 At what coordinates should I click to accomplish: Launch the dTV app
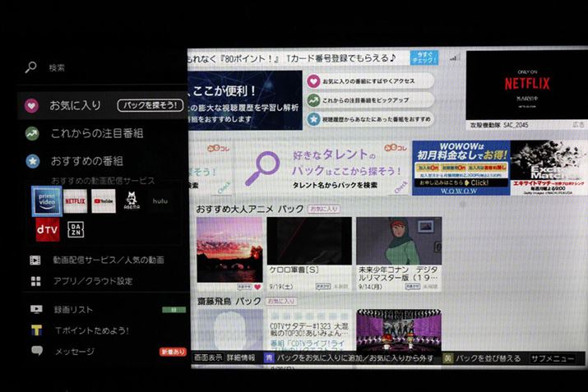pyautogui.click(x=46, y=230)
